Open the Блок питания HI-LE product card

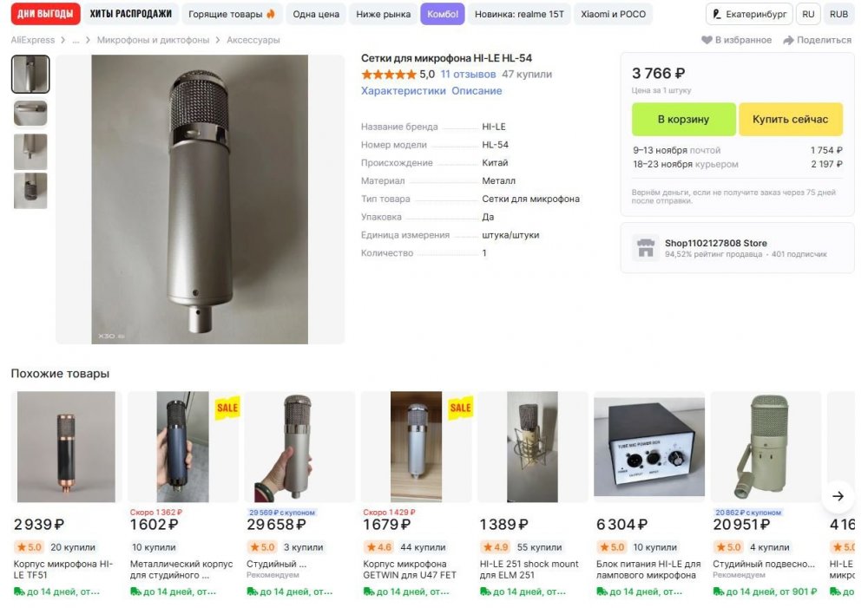648,447
